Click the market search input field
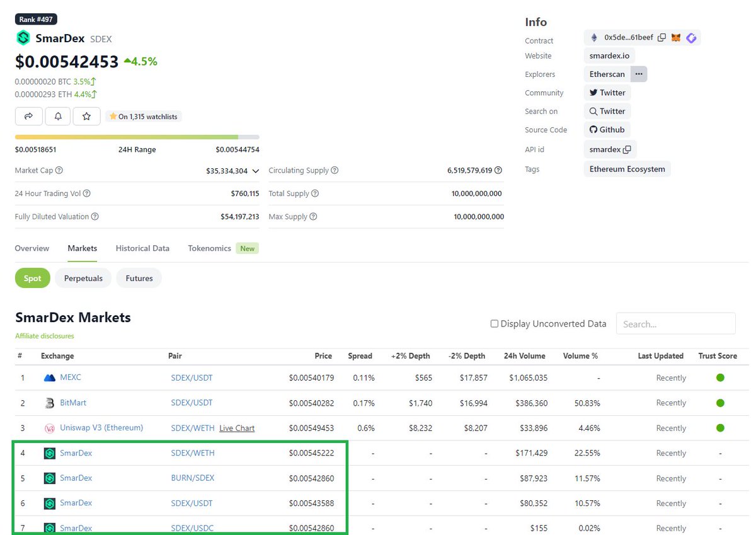This screenshot has height=535, width=756. click(675, 323)
